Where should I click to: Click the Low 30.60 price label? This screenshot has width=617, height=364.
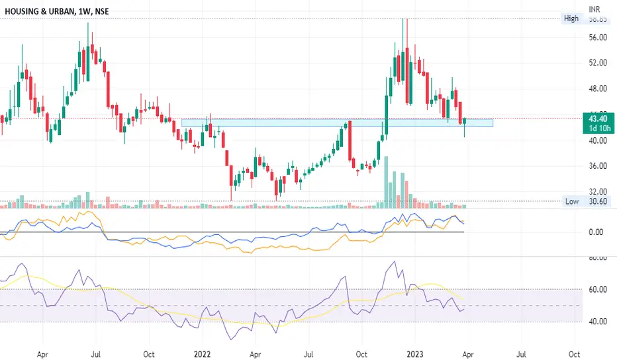586,201
